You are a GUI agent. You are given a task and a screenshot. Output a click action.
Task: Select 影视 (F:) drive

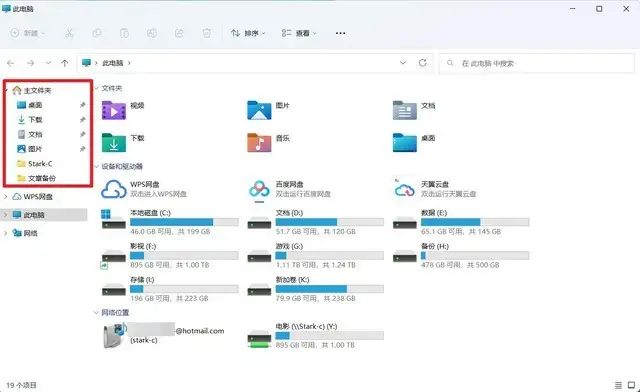[170, 256]
